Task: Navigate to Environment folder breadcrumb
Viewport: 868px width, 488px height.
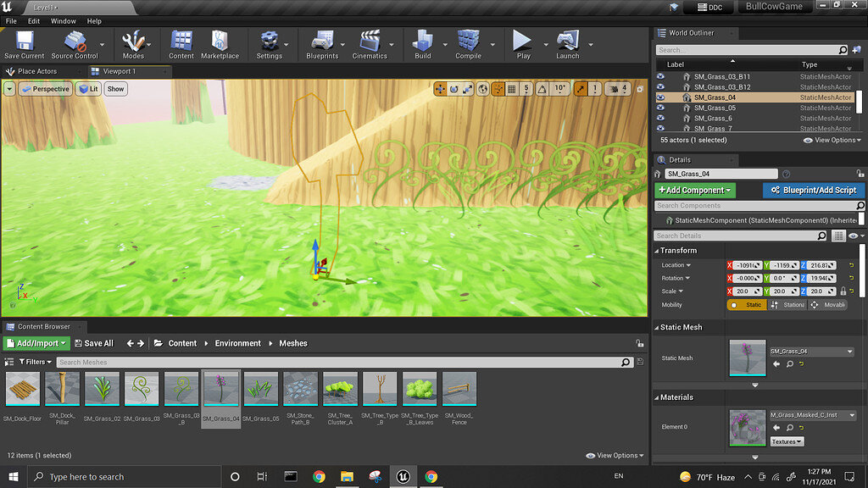Action: point(237,344)
